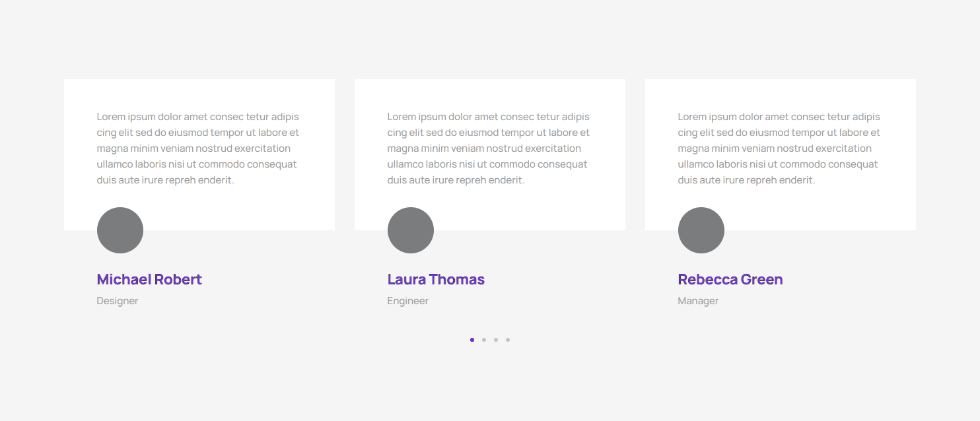Select the active purple first pagination dot
Screen dimensions: 980x421
[x=472, y=340]
